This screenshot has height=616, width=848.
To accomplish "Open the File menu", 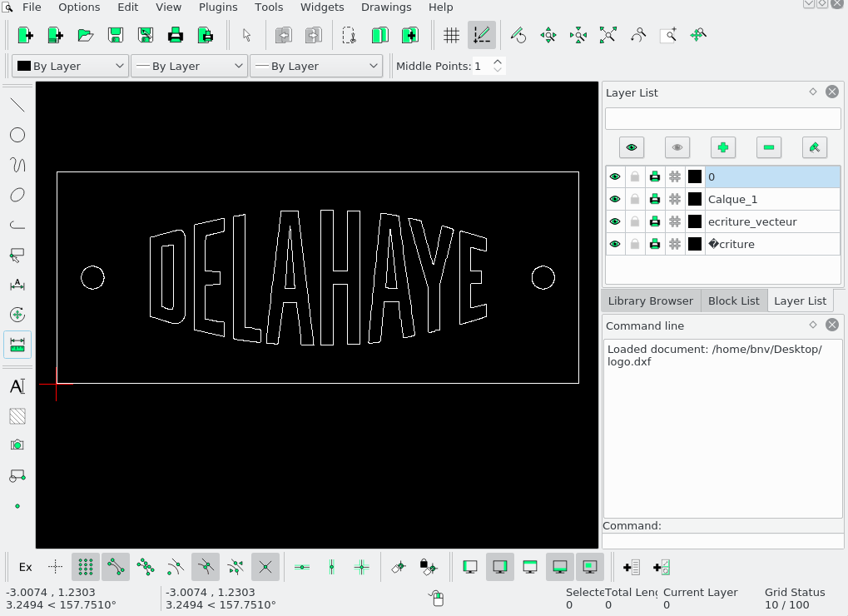I will click(x=32, y=7).
